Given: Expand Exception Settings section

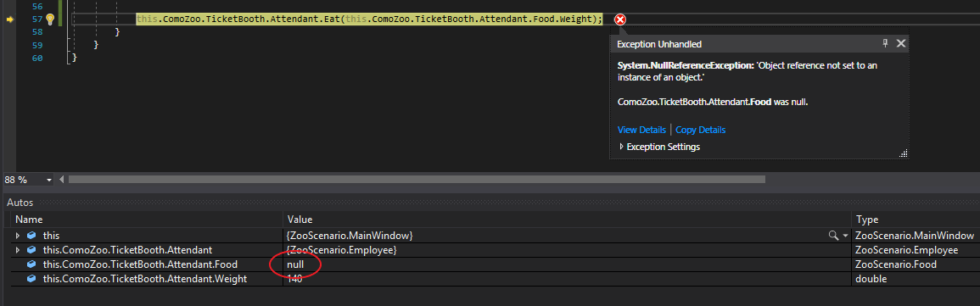Looking at the screenshot, I should point(621,147).
